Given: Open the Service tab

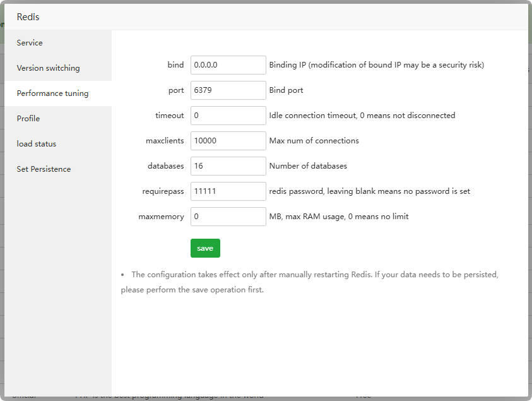Looking at the screenshot, I should [30, 43].
